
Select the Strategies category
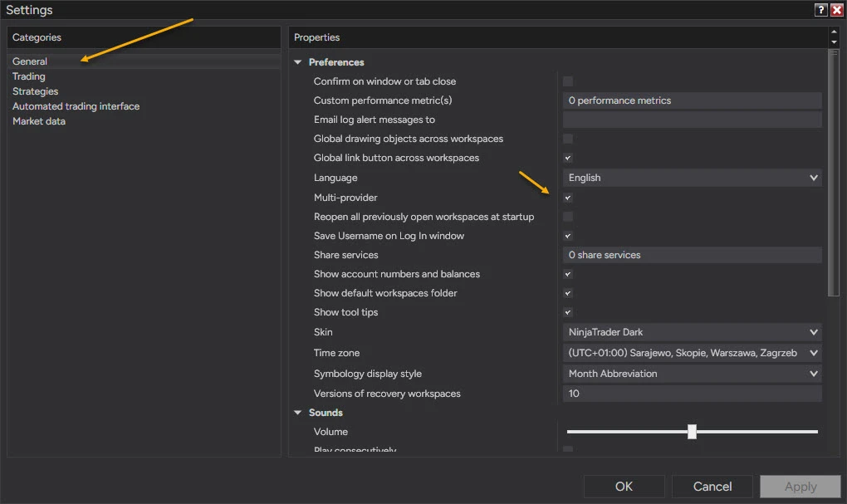[x=35, y=91]
